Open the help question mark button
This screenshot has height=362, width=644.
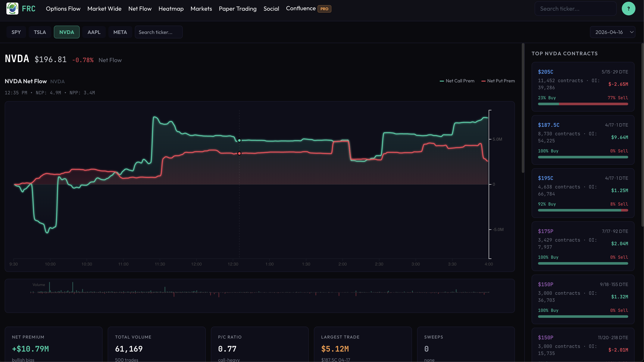click(628, 8)
